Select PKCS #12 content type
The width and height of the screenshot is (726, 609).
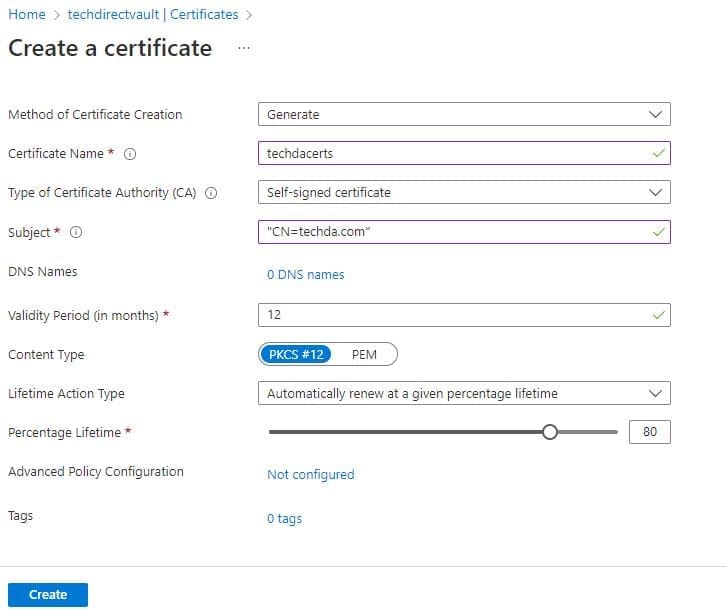(x=296, y=354)
